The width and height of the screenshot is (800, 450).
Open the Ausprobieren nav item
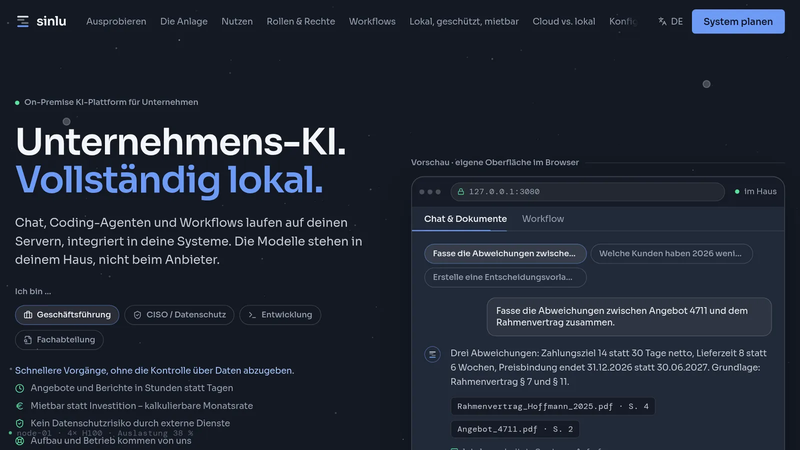pos(116,21)
